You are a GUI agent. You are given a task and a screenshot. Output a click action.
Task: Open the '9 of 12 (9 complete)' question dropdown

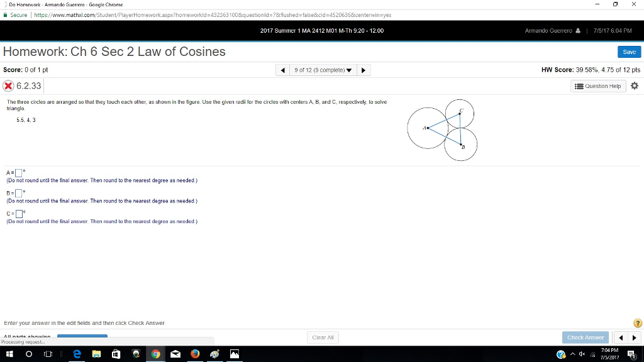point(323,70)
